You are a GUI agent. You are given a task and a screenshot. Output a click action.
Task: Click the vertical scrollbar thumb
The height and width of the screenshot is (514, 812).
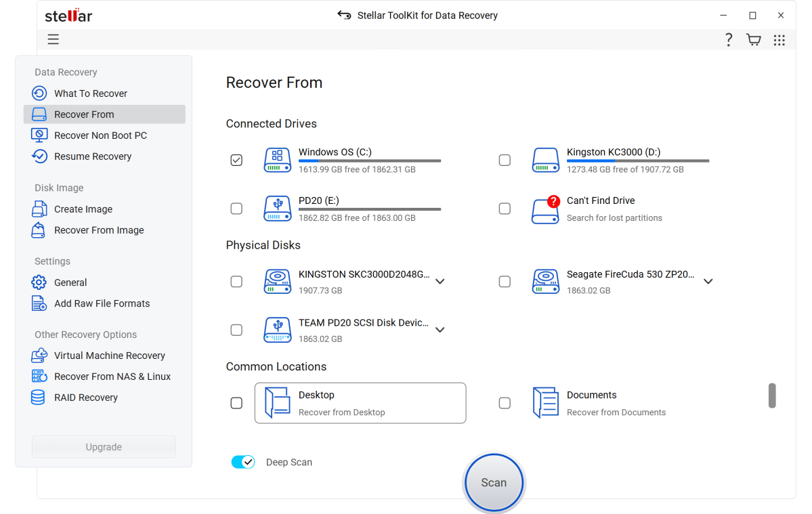(772, 396)
